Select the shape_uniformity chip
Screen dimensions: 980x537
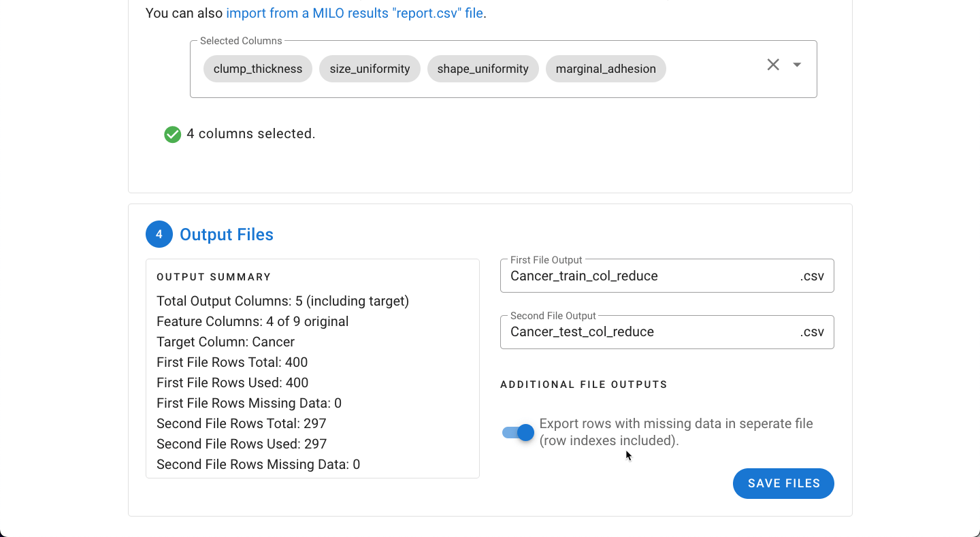point(483,69)
